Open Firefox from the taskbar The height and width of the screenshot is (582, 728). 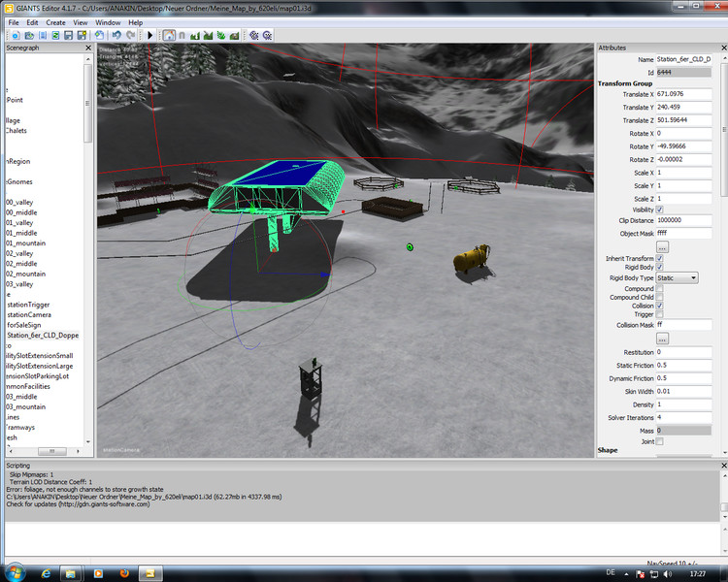(124, 573)
